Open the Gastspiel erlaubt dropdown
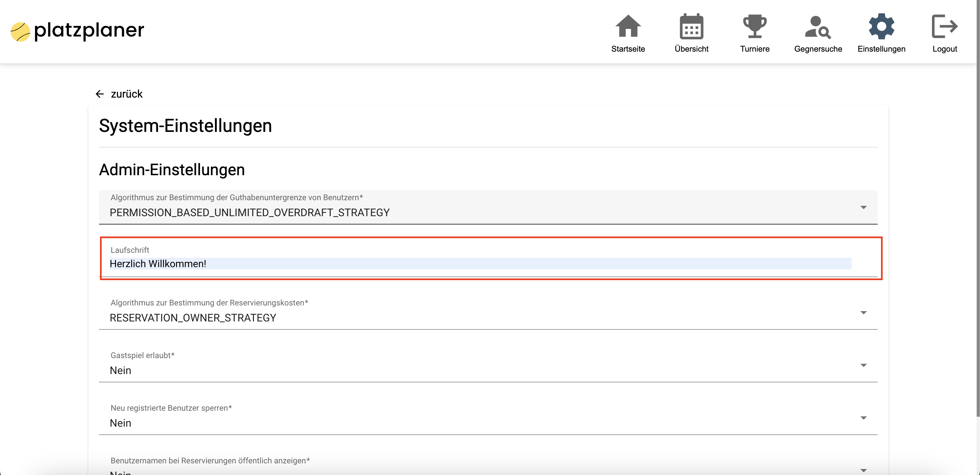Viewport: 980px width, 475px height. pyautogui.click(x=488, y=365)
